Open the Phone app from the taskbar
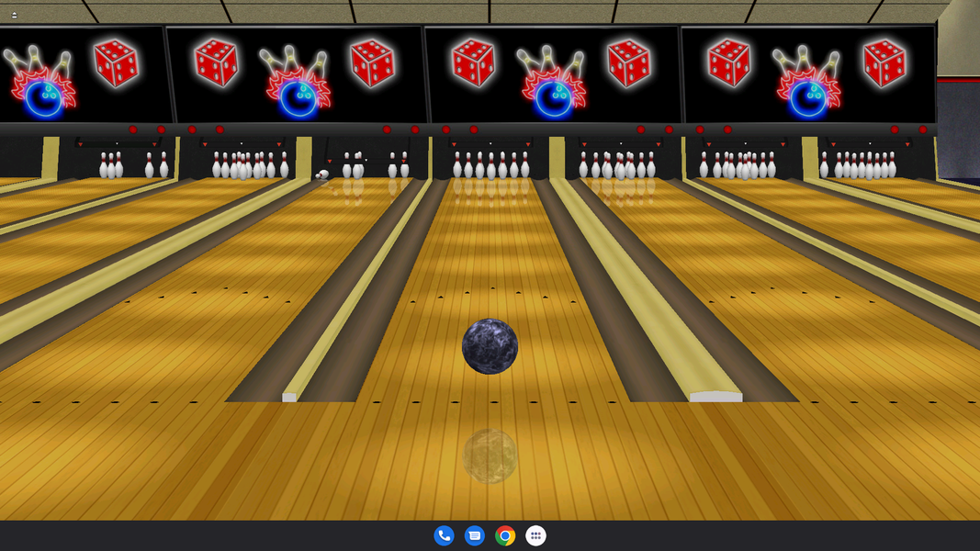 [x=444, y=535]
